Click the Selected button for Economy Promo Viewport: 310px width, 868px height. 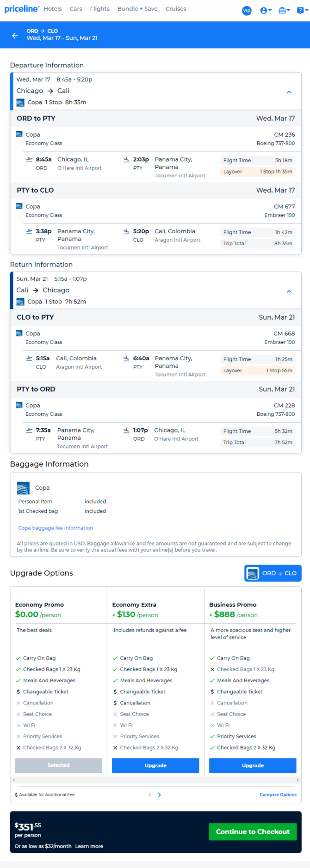[x=58, y=765]
